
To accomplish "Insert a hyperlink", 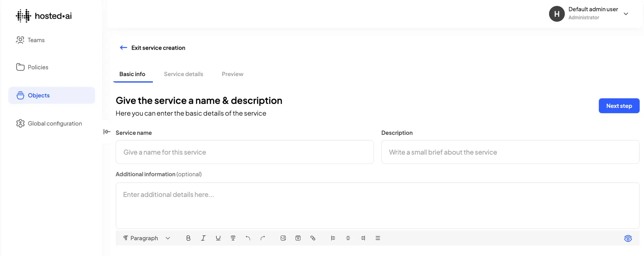I will 313,238.
